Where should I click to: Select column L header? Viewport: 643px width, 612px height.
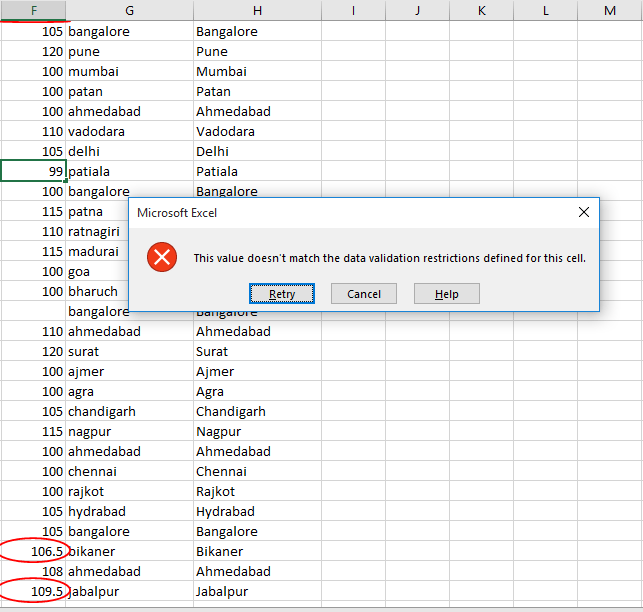[545, 10]
